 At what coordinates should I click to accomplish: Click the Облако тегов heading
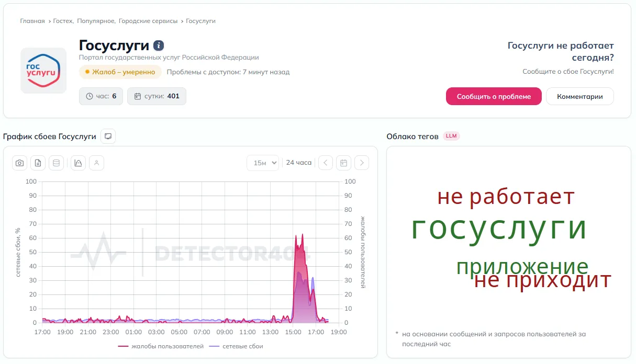click(412, 136)
